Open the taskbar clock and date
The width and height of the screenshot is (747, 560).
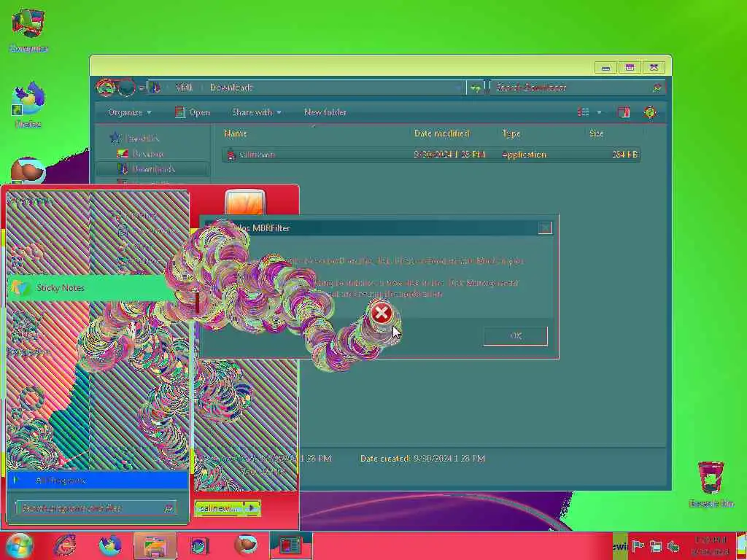click(709, 545)
